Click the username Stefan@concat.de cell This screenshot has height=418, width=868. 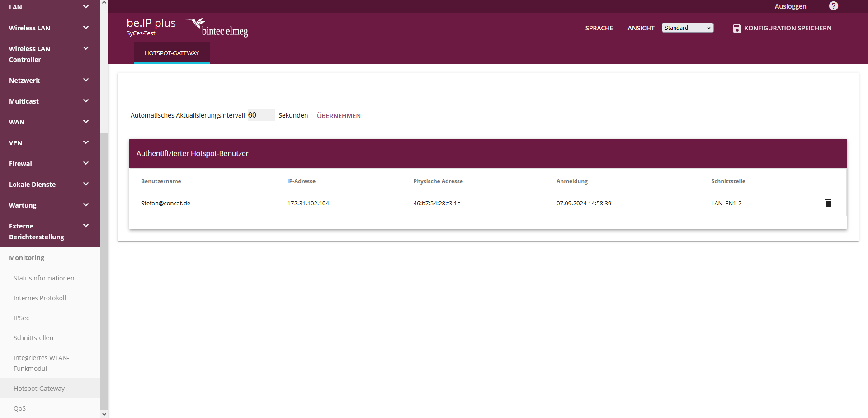click(x=165, y=204)
